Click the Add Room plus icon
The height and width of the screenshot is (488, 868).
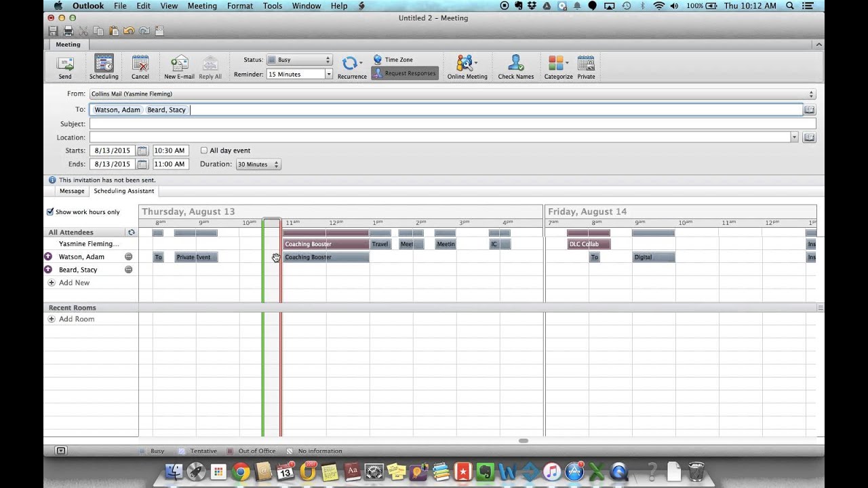(x=52, y=319)
